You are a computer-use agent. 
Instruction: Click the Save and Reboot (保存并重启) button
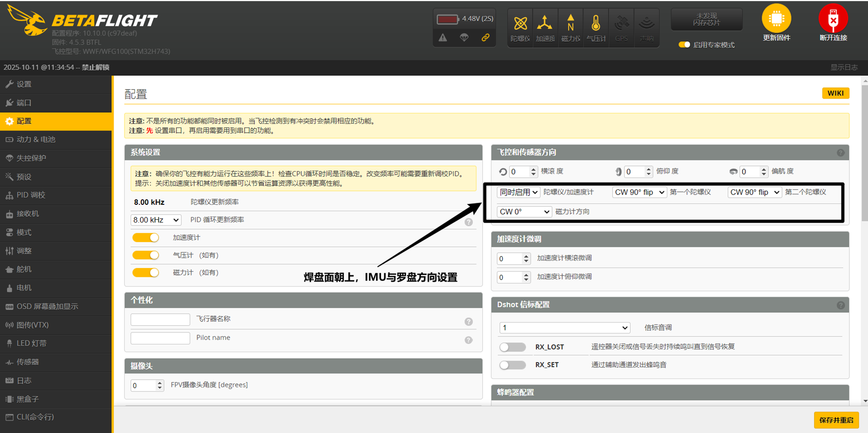(x=836, y=420)
